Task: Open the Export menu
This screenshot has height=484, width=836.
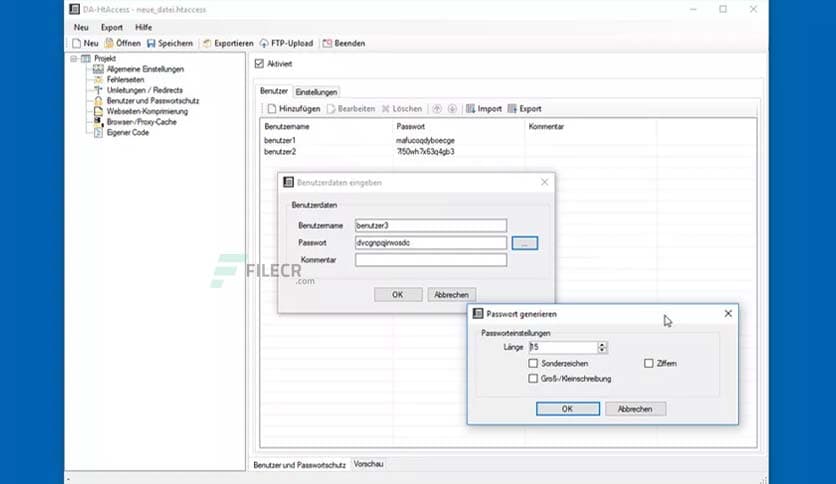Action: tap(112, 27)
